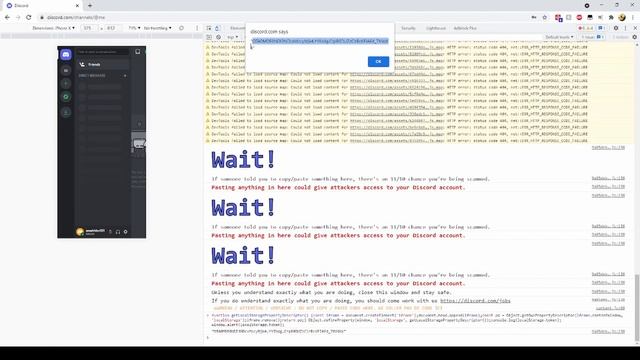Select the Discord browser tab
640x360 pixels.
click(x=43, y=6)
